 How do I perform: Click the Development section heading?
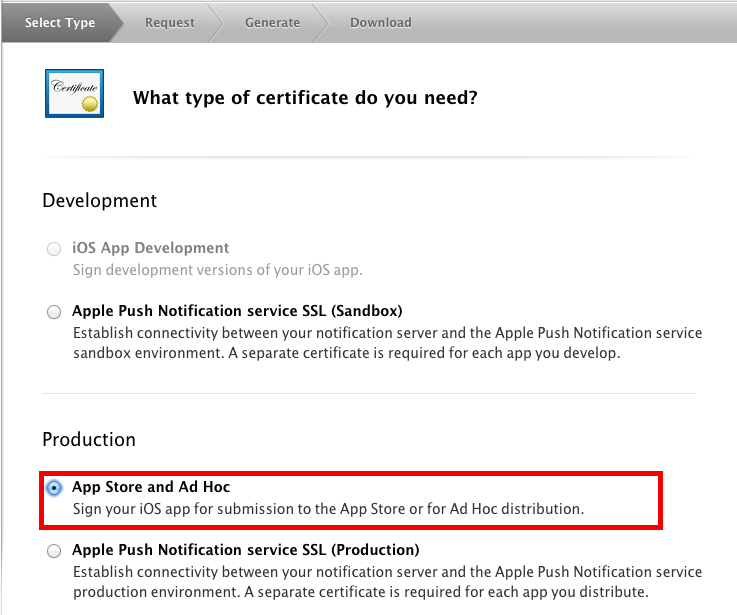(x=99, y=201)
